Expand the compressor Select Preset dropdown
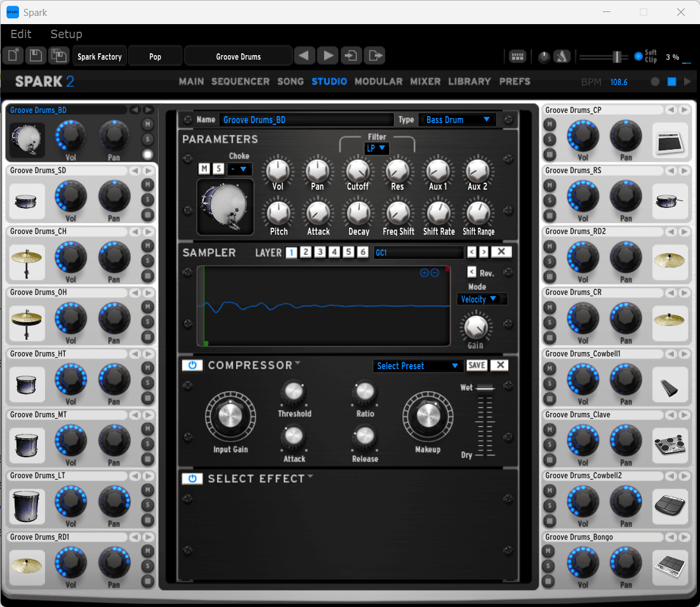The image size is (700, 607). click(417, 366)
